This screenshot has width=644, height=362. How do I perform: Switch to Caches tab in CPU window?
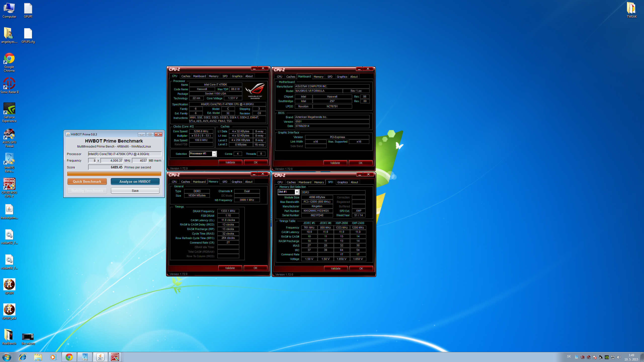pos(186,76)
